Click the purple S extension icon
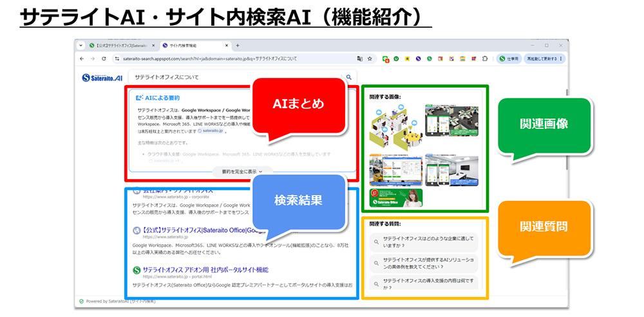The width and height of the screenshot is (644, 317). [419, 59]
